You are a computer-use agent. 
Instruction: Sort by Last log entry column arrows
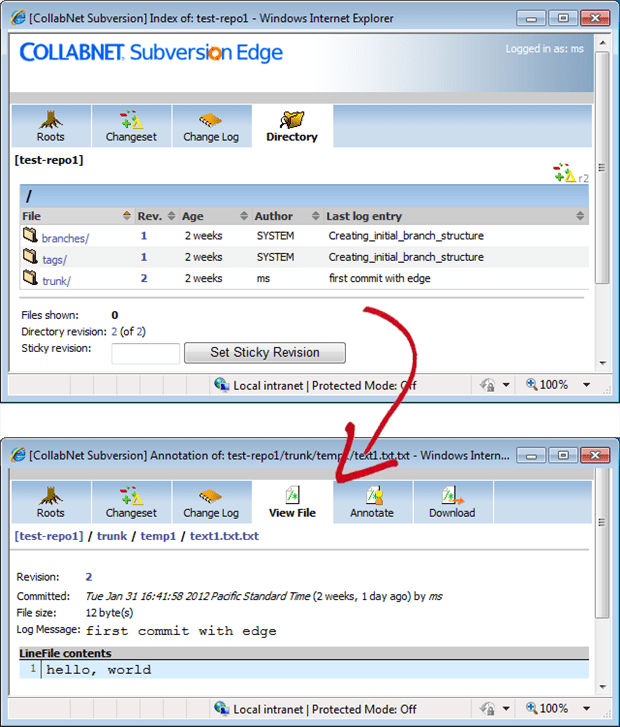580,216
